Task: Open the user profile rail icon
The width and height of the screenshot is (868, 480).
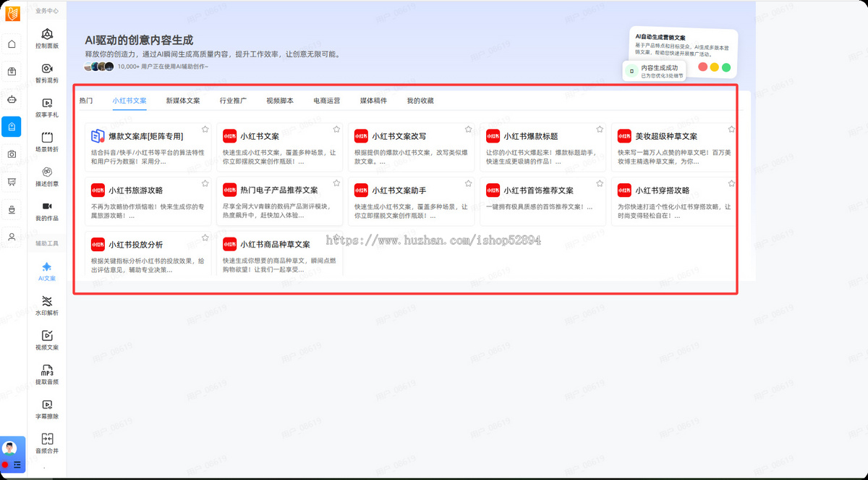Action: click(12, 236)
